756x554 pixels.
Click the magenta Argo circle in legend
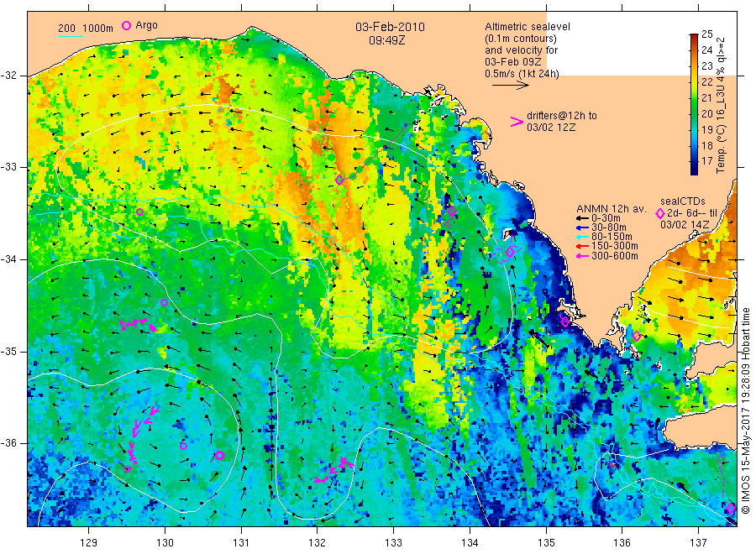tap(126, 25)
